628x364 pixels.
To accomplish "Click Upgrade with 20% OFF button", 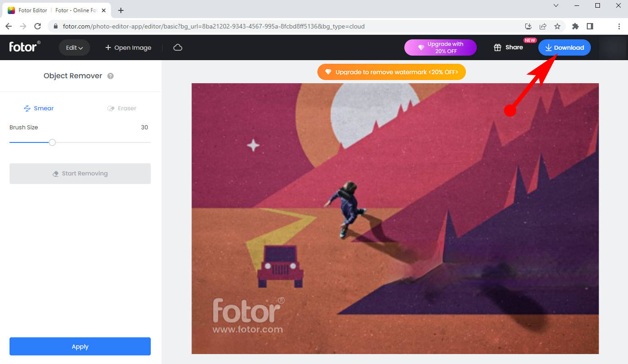I will (x=441, y=47).
